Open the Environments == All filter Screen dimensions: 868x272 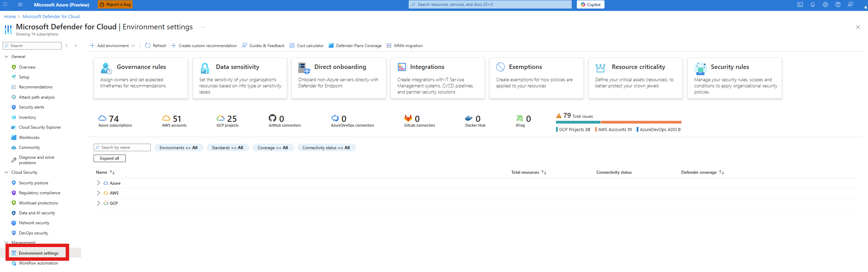pyautogui.click(x=179, y=148)
